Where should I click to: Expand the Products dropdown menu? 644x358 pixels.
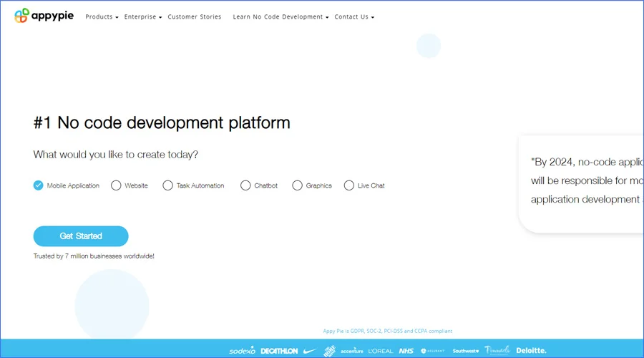pyautogui.click(x=102, y=16)
